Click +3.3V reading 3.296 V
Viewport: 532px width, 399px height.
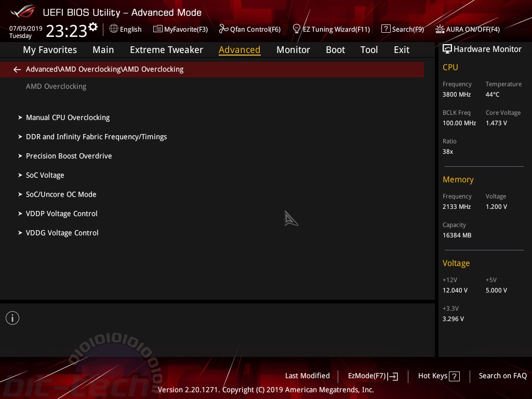coord(453,319)
